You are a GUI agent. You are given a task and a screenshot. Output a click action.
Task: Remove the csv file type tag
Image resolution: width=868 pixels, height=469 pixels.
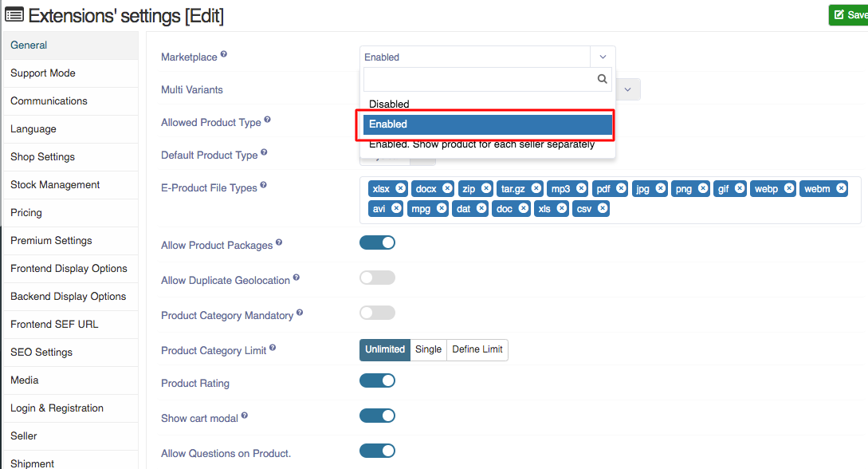pos(603,208)
